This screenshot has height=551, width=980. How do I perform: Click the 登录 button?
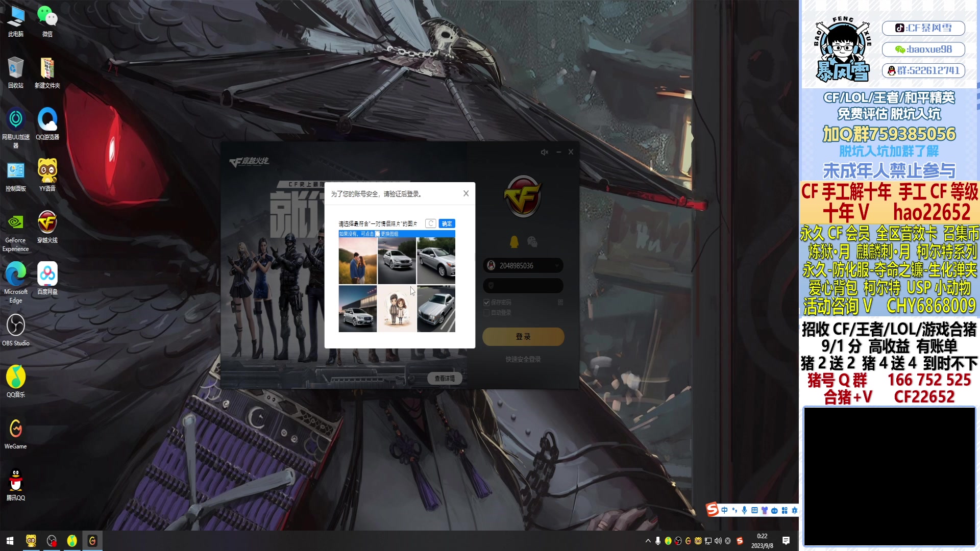(523, 337)
